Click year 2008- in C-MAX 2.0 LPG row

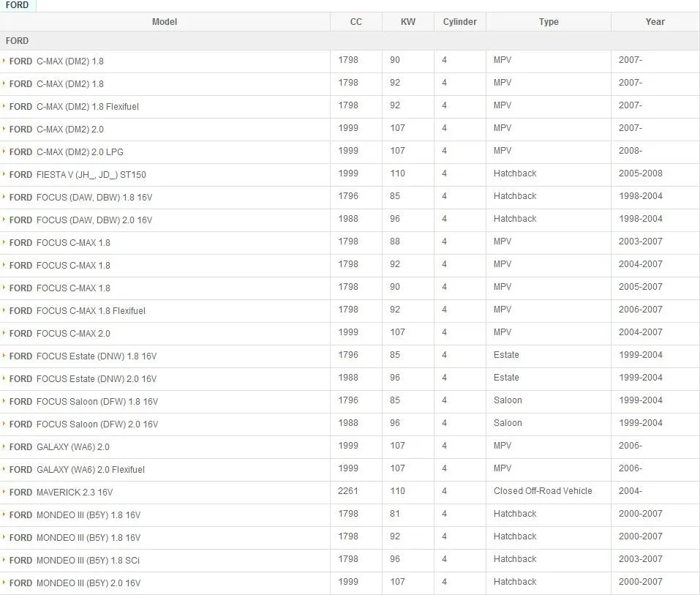pyautogui.click(x=631, y=151)
